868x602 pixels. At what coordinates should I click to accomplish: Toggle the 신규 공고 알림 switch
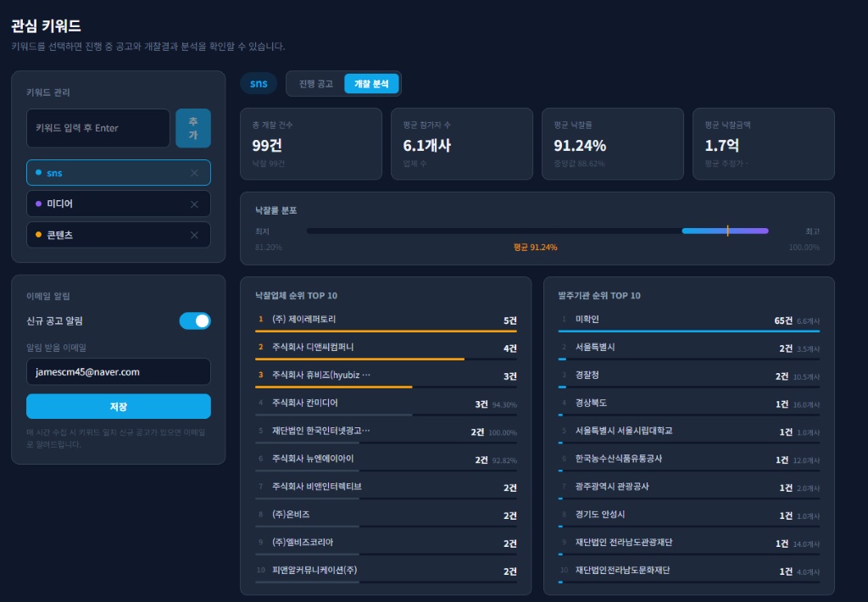pos(195,321)
